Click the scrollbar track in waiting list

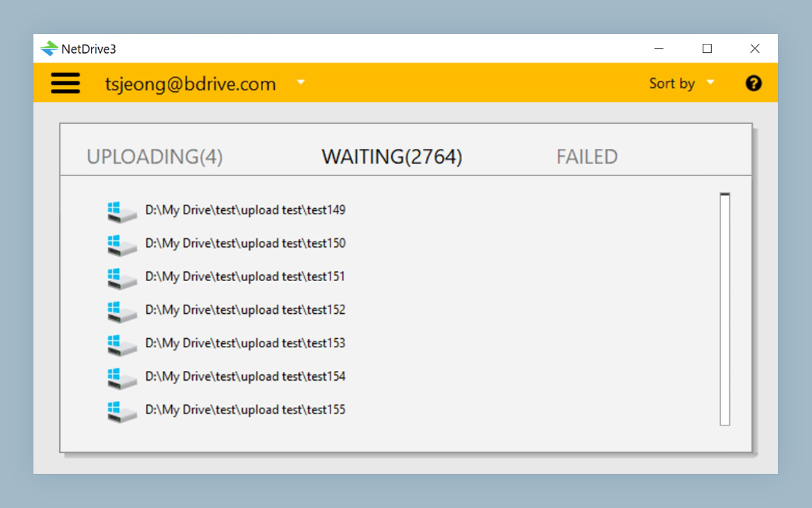point(725,313)
